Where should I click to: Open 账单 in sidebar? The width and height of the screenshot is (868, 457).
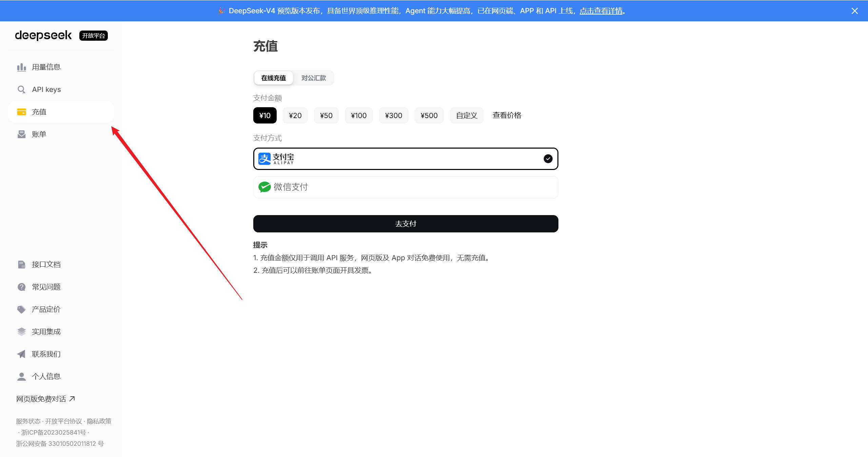61,134
